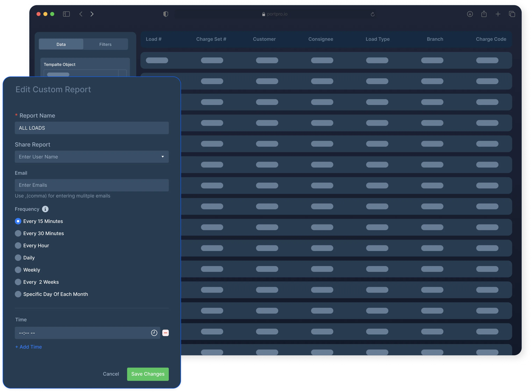This screenshot has width=532, height=392.
Task: Open the time picker clock icon
Action: pos(154,333)
